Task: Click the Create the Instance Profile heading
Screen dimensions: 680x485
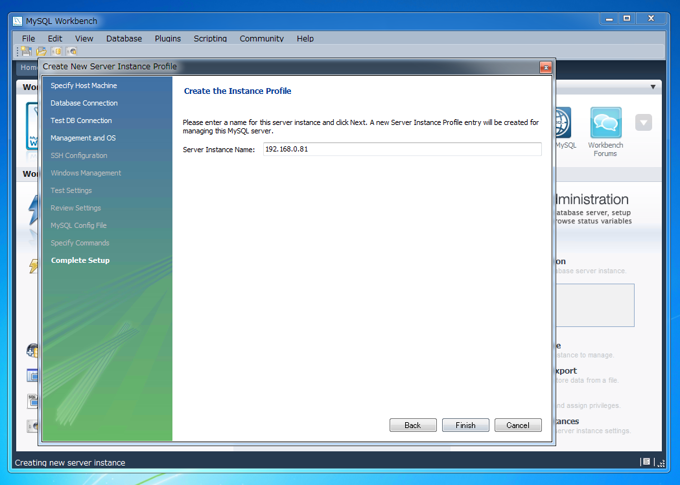Action: point(237,91)
